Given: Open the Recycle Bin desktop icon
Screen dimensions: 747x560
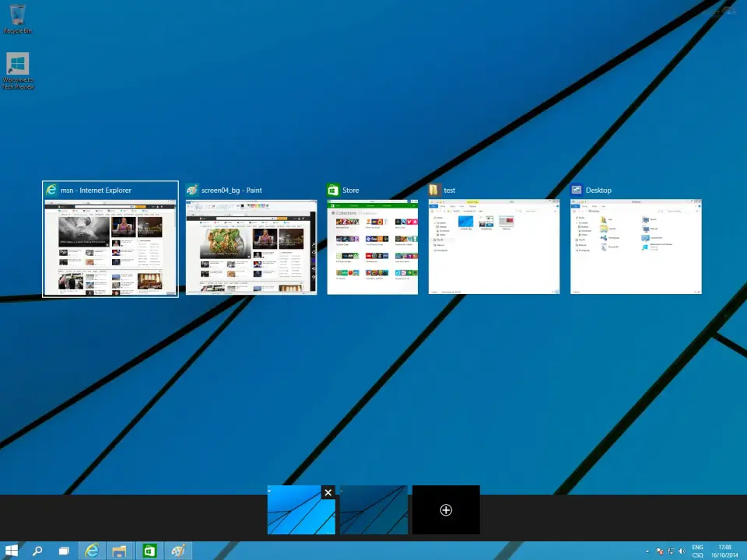Looking at the screenshot, I should tap(17, 17).
